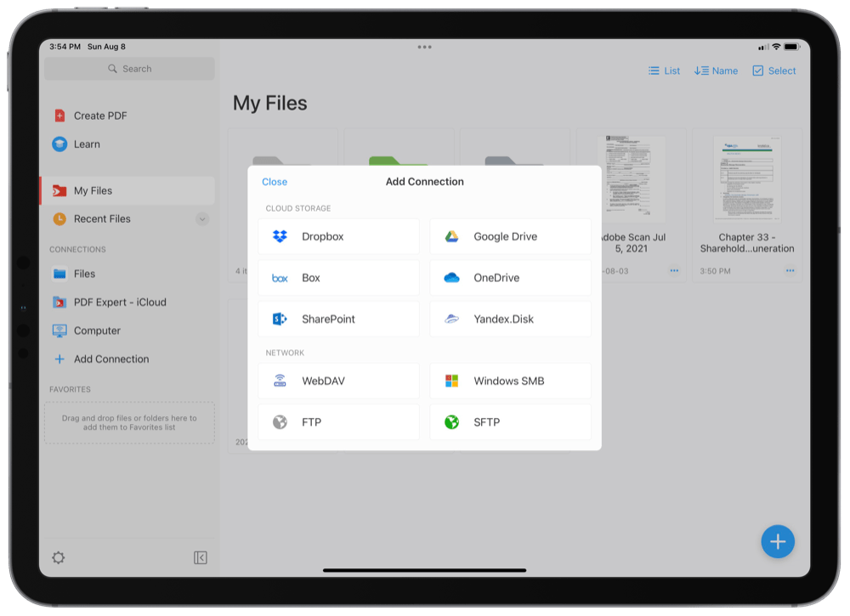Open the Chapter 33 document thumbnail
Image resolution: width=850 pixels, height=616 pixels.
click(x=747, y=178)
